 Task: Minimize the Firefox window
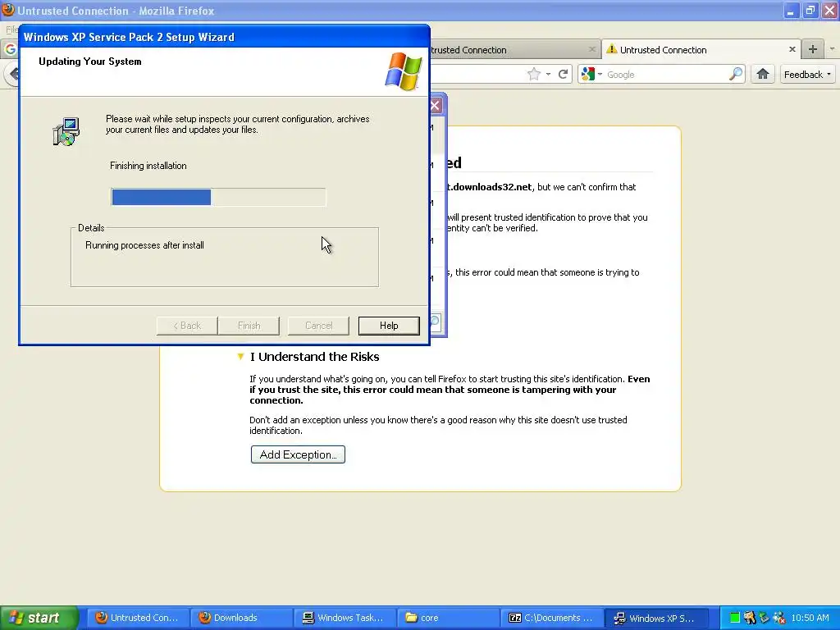point(791,10)
